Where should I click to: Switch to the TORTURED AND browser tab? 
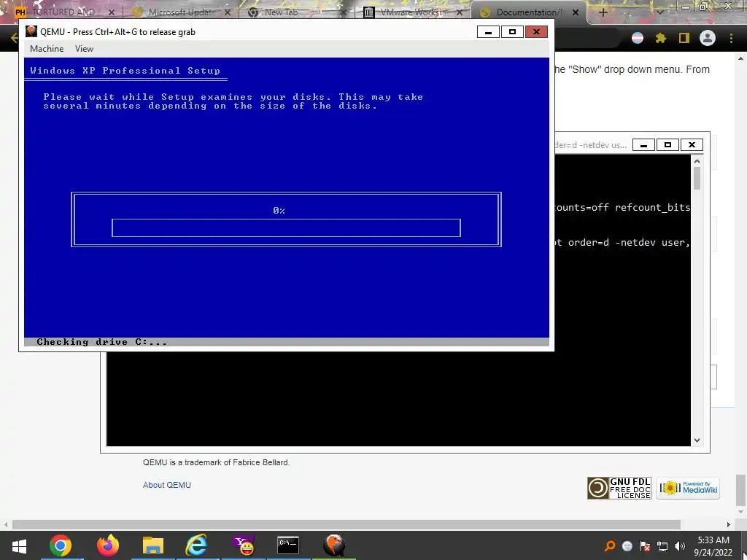(64, 12)
